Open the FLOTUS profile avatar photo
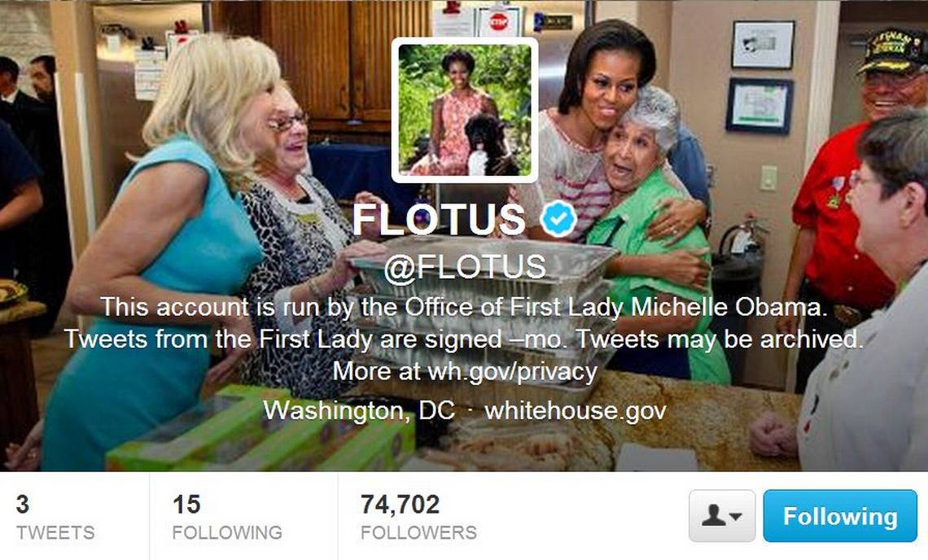The height and width of the screenshot is (560, 928). pyautogui.click(x=465, y=110)
